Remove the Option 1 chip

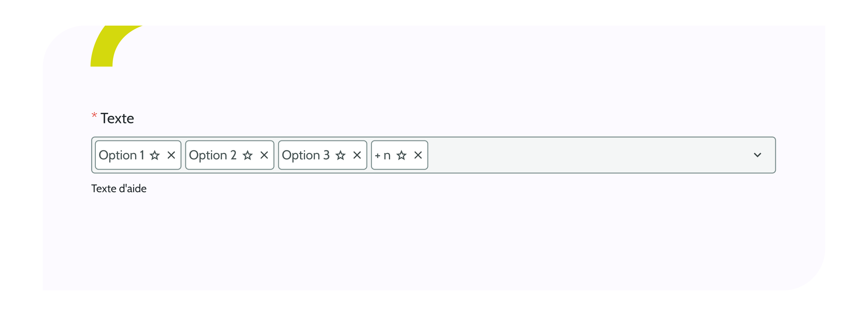tap(171, 155)
